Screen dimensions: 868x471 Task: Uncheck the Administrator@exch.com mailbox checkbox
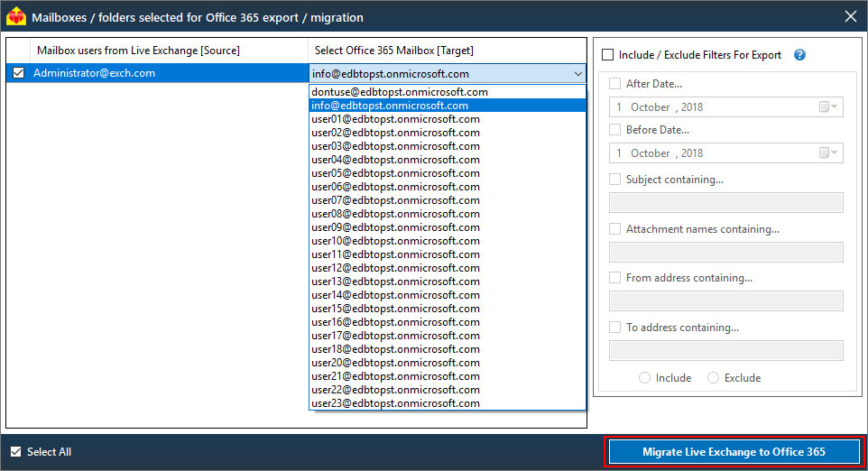pyautogui.click(x=18, y=73)
